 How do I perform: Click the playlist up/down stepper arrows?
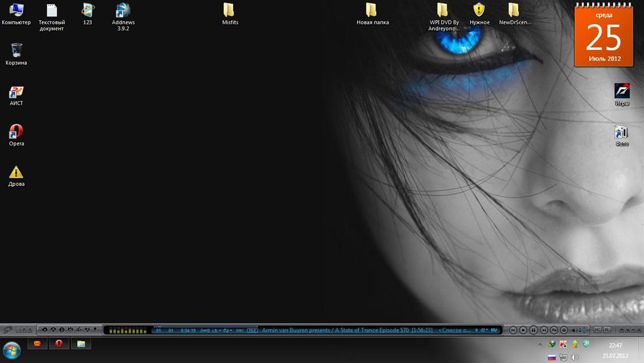[476, 330]
